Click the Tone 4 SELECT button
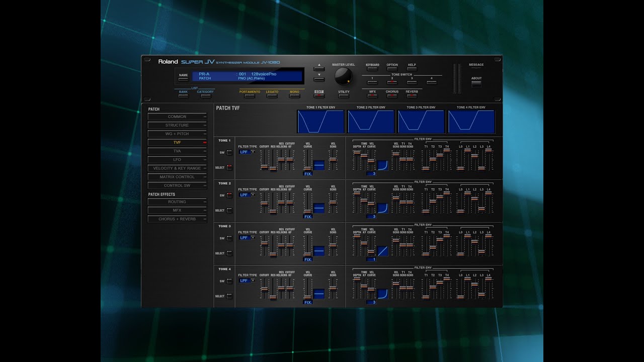Image resolution: width=644 pixels, height=362 pixels. (229, 296)
